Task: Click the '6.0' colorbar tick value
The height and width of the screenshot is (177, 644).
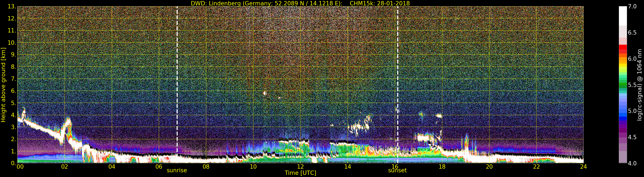Action: tap(632, 59)
